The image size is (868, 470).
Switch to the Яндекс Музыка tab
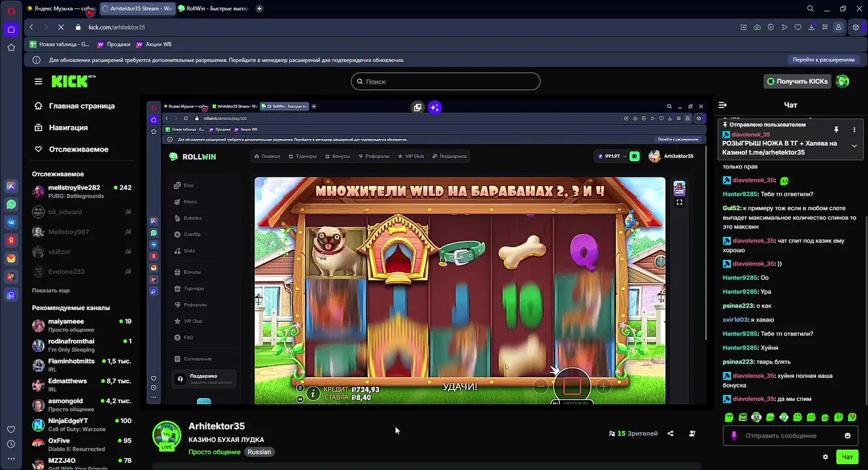(61, 8)
